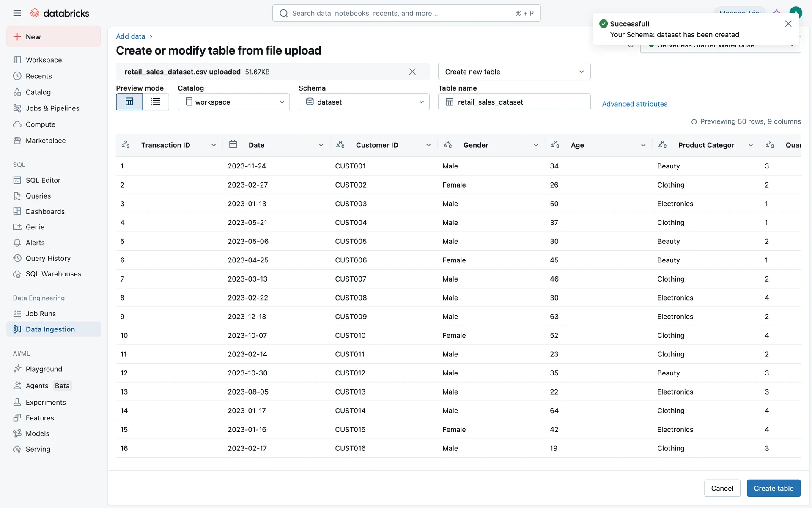Open the Schema dataset dropdown
Screen dimensions: 812x508
tap(364, 102)
